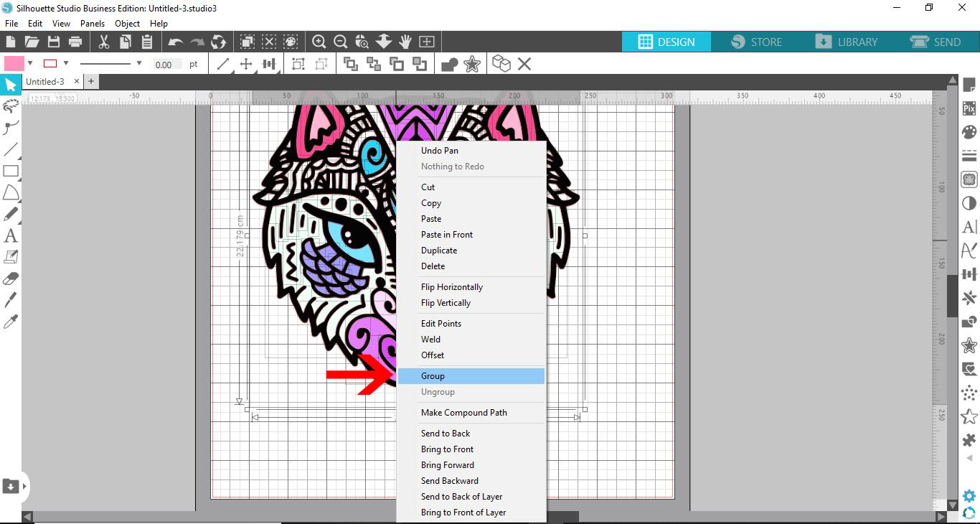Image resolution: width=980 pixels, height=524 pixels.
Task: Switch to the DESIGN tab
Action: tap(666, 42)
